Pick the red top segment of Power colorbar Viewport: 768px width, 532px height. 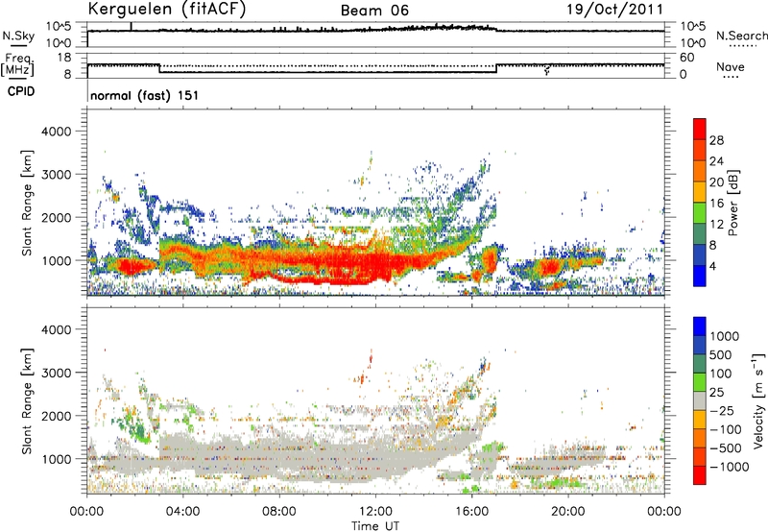pyautogui.click(x=700, y=129)
